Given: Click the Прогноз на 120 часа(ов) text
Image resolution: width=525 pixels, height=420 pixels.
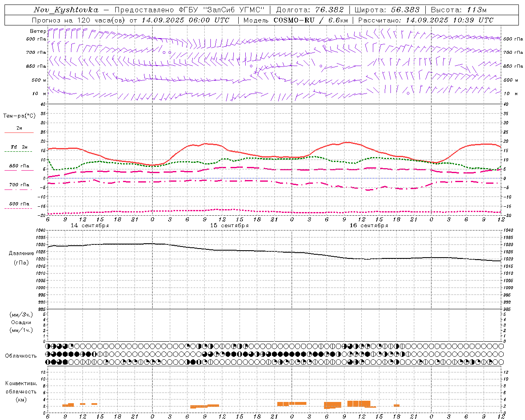Looking at the screenshot, I should pyautogui.click(x=79, y=20).
